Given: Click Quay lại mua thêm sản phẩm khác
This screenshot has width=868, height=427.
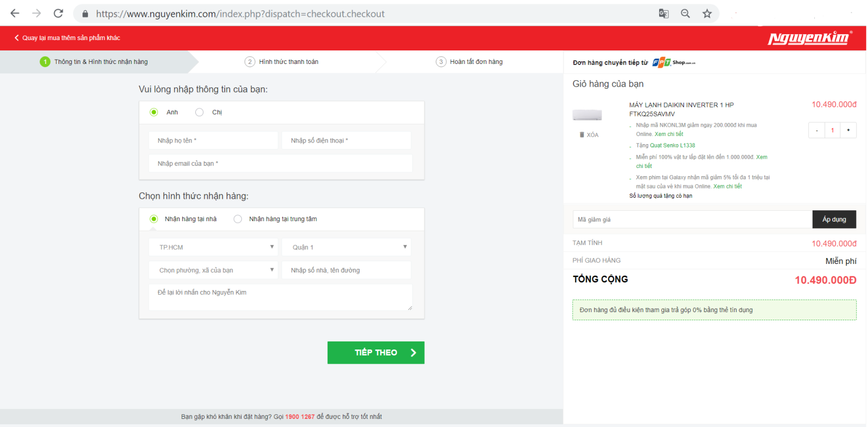Looking at the screenshot, I should click(x=67, y=38).
